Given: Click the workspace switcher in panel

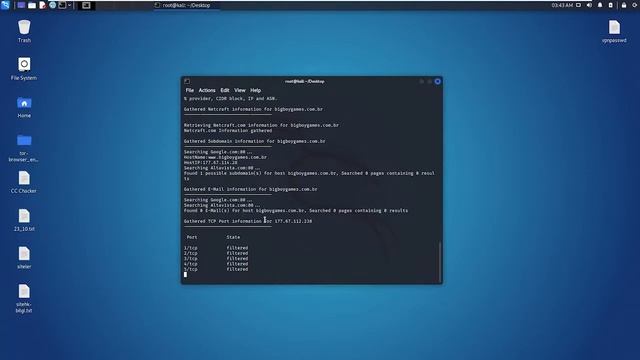Looking at the screenshot, I should (86, 5).
